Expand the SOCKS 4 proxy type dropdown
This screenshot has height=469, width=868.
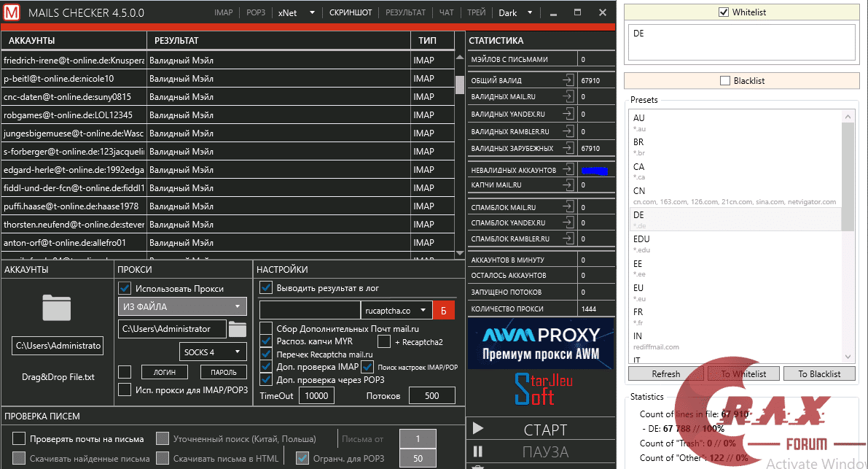coord(213,352)
